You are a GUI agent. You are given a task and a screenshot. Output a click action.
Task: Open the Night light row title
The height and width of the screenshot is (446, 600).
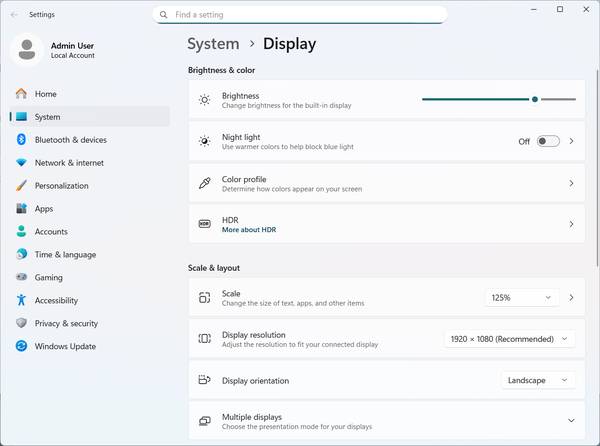[x=241, y=137]
